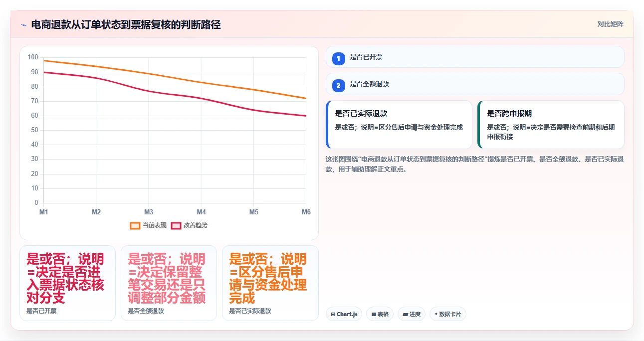Select step 1 number badge

coord(339,58)
